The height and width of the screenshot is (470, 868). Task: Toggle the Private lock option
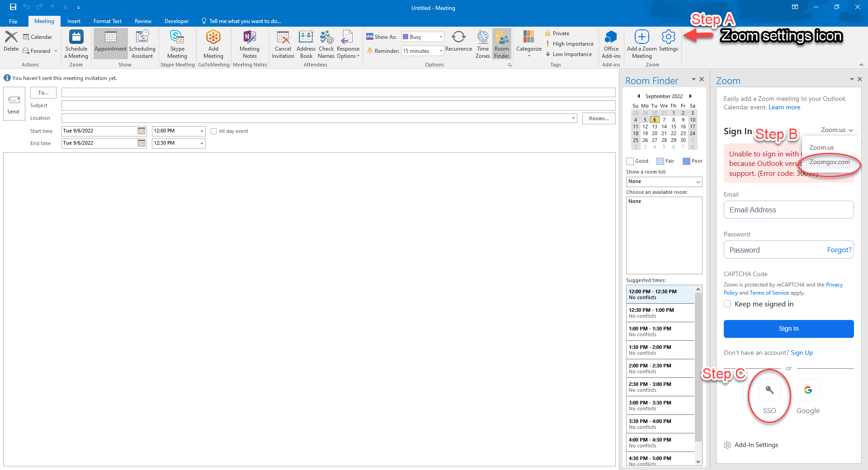click(557, 33)
